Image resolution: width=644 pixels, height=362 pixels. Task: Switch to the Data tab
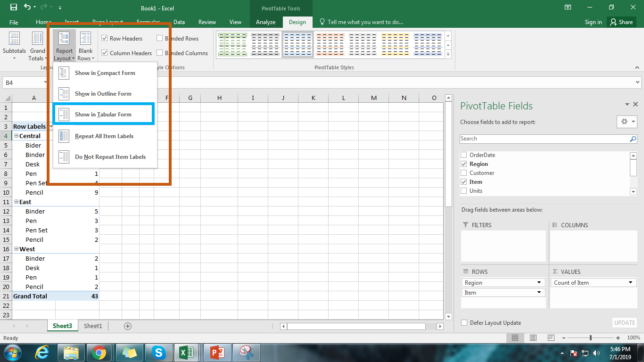point(179,22)
